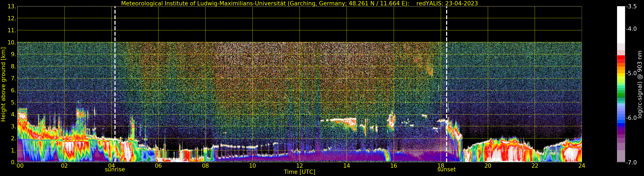Click time axis tick label 06

click(158, 166)
